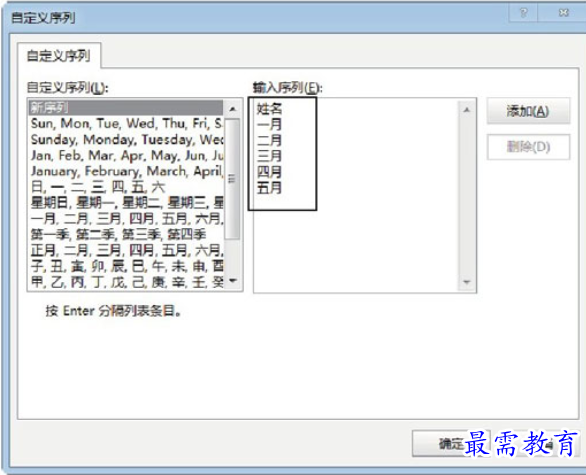Close the 自定义序列 dialog
This screenshot has width=586, height=475.
563,13
